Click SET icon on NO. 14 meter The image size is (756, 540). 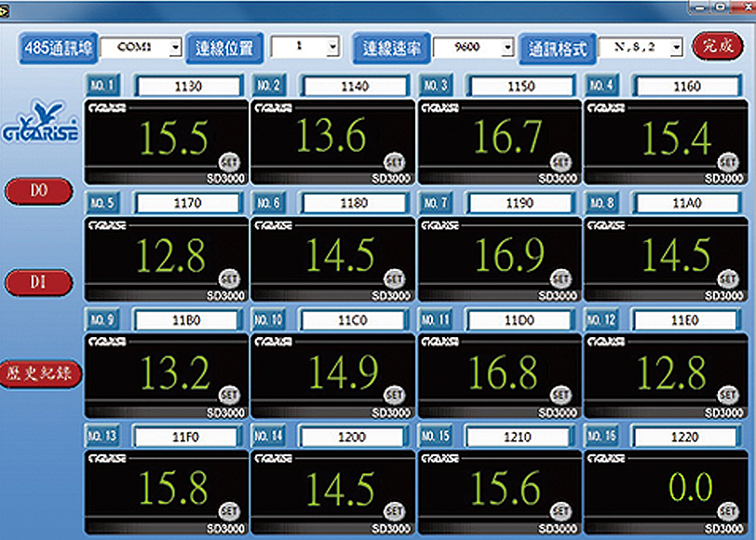(394, 511)
